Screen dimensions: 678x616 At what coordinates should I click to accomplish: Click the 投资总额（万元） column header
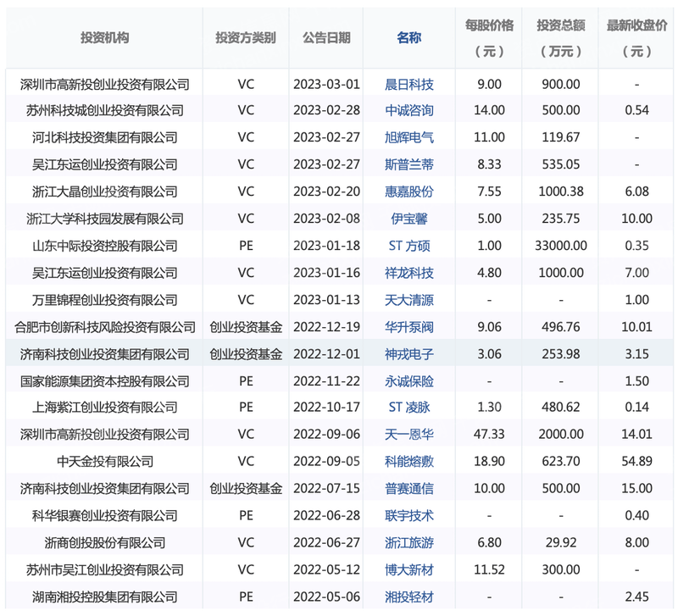pos(561,38)
